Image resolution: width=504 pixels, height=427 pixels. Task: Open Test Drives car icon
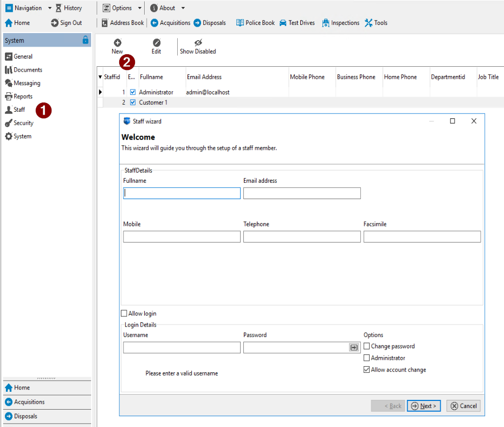click(x=283, y=23)
